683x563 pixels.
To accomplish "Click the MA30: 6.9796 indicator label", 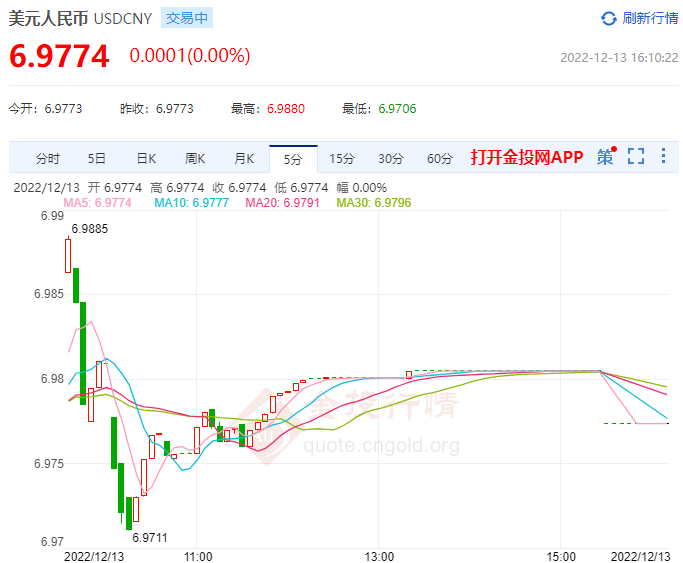I will (x=374, y=203).
